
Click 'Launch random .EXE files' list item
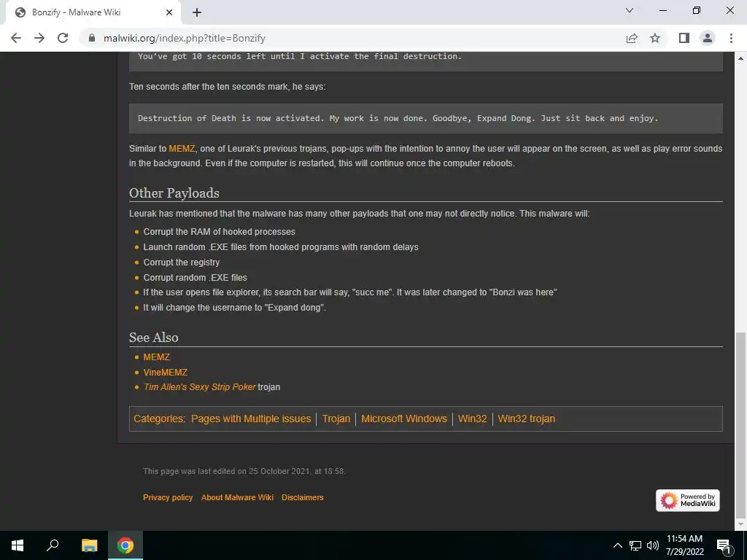coord(281,247)
